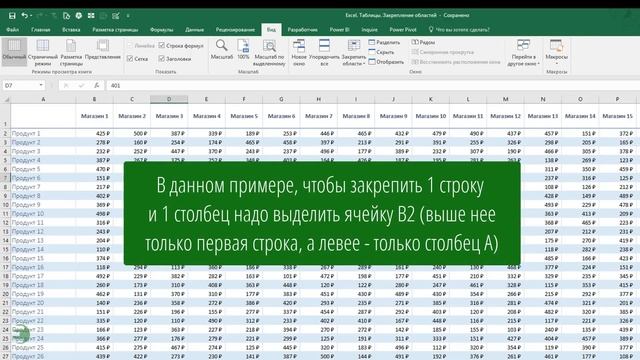The height and width of the screenshot is (360, 640).
Task: Click the Undo arrow icon
Action: tap(24, 16)
